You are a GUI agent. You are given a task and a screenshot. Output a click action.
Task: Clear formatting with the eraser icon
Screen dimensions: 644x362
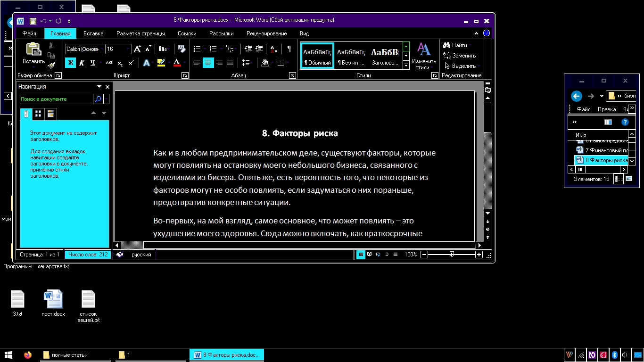[181, 49]
